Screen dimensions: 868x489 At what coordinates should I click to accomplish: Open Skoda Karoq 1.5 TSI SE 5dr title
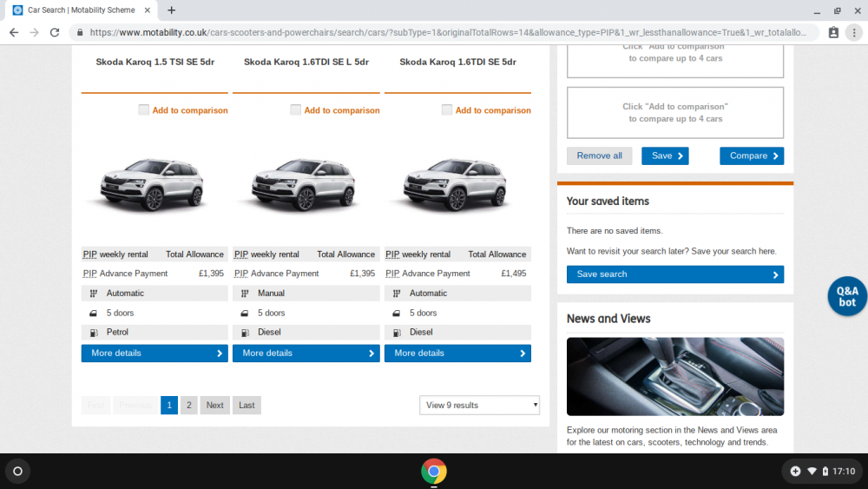click(155, 62)
